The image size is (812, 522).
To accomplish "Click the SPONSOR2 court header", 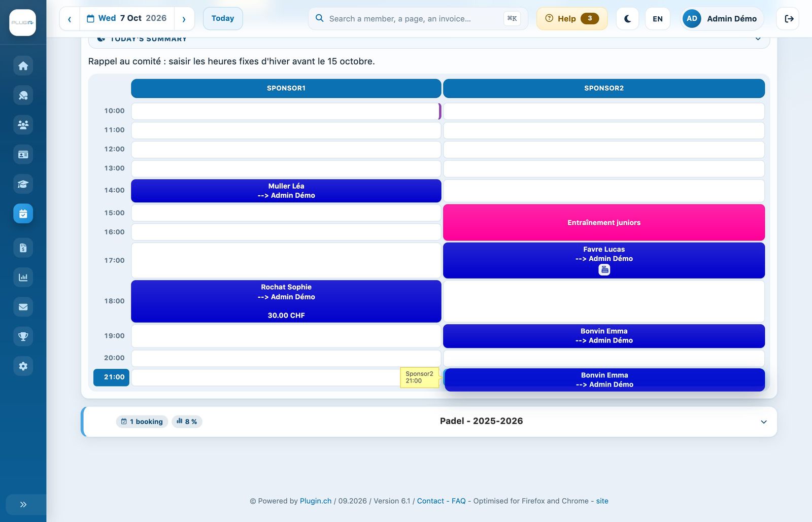I will click(604, 88).
